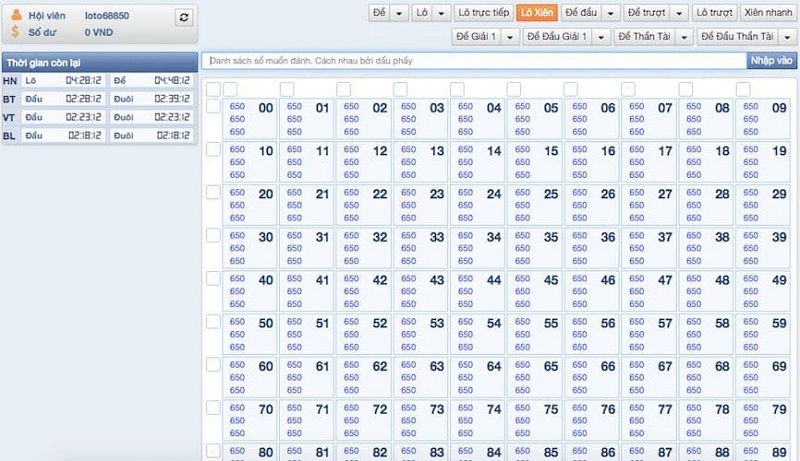The width and height of the screenshot is (800, 461).
Task: Open the Đề Giải 1 dropdown arrow
Action: tap(510, 37)
